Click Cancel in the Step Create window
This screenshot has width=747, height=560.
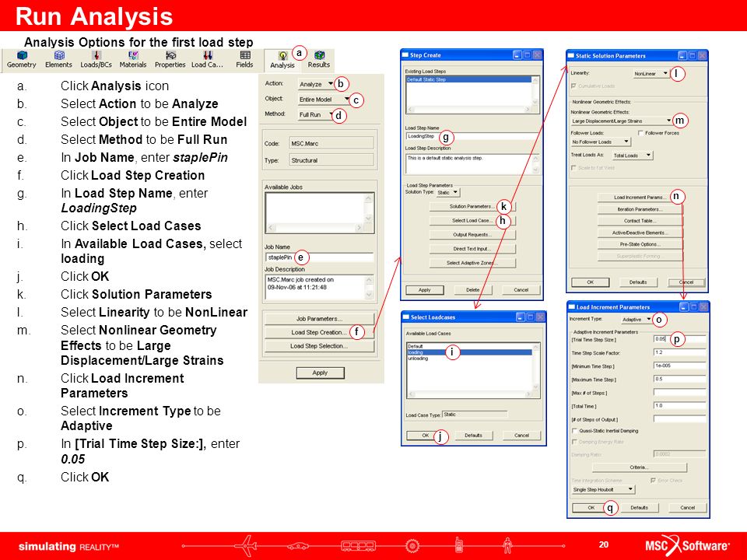tap(521, 290)
